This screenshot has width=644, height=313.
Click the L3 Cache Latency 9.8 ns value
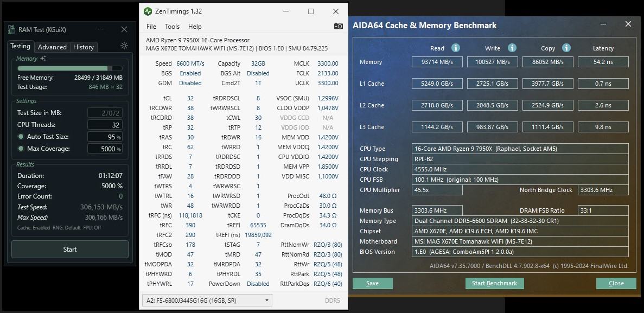pos(603,127)
